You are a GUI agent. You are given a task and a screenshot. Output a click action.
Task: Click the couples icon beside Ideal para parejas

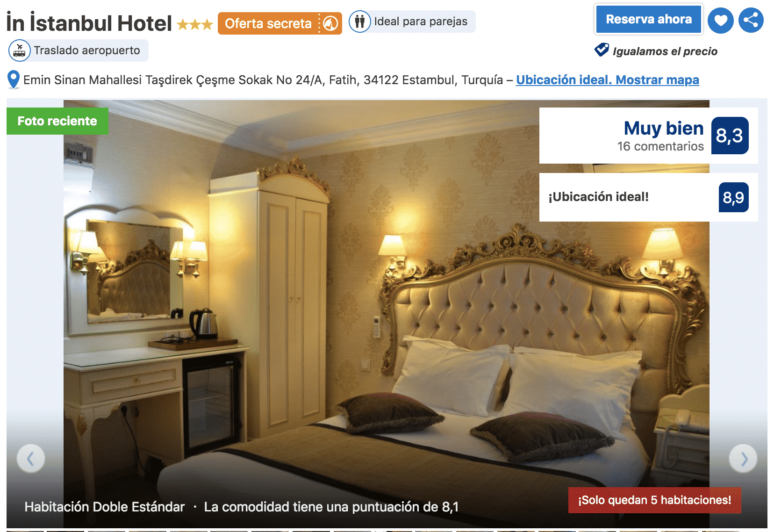click(360, 22)
